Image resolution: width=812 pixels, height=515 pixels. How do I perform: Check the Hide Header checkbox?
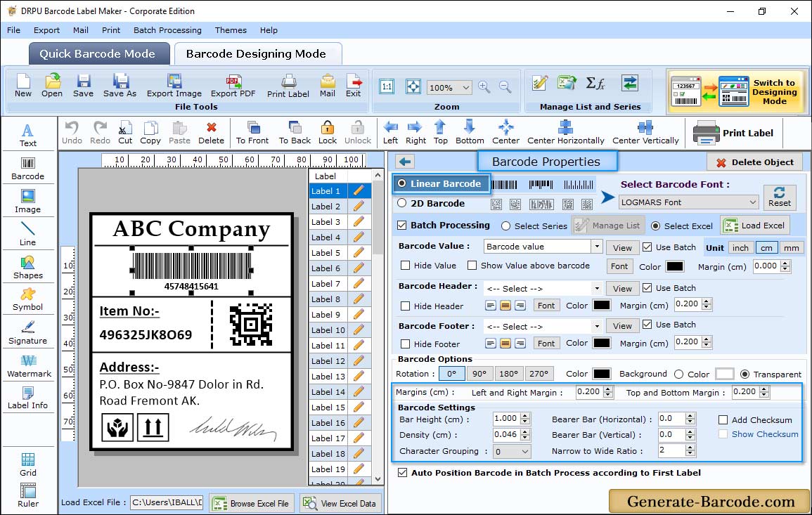tap(406, 306)
